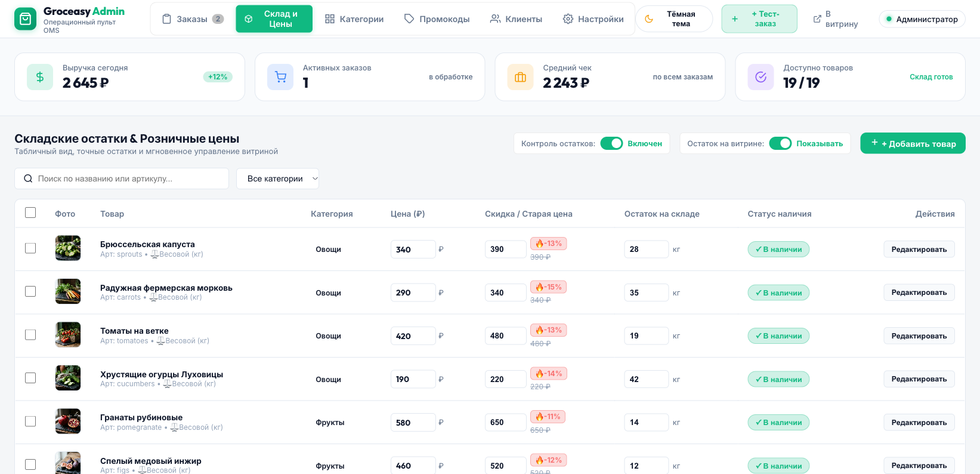This screenshot has height=474, width=980.
Task: Click the checkmark available goods icon
Action: pos(760,77)
